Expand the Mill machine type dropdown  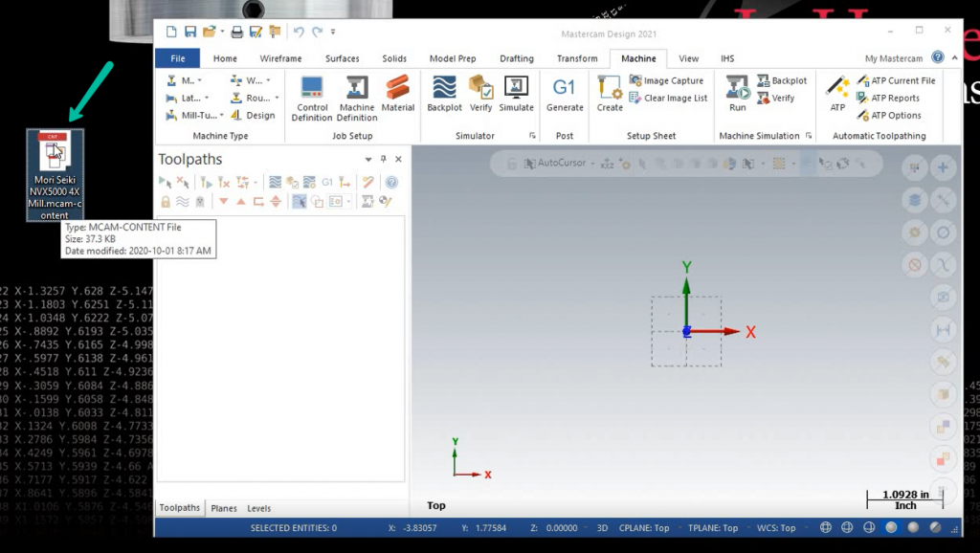pyautogui.click(x=199, y=80)
